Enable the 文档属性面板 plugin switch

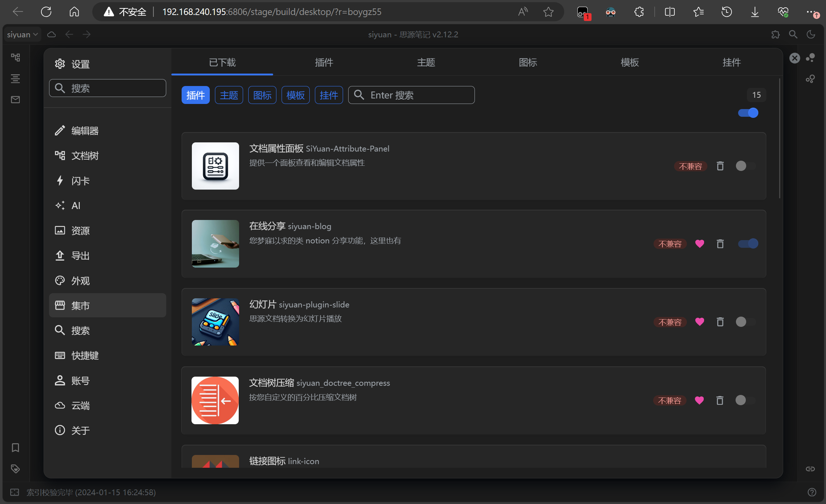point(745,166)
